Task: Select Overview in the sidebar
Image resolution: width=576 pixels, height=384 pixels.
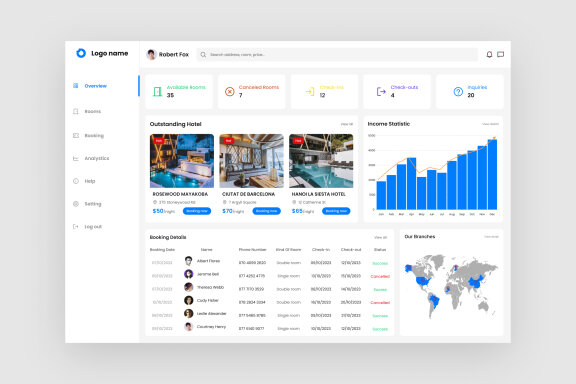Action: 96,86
